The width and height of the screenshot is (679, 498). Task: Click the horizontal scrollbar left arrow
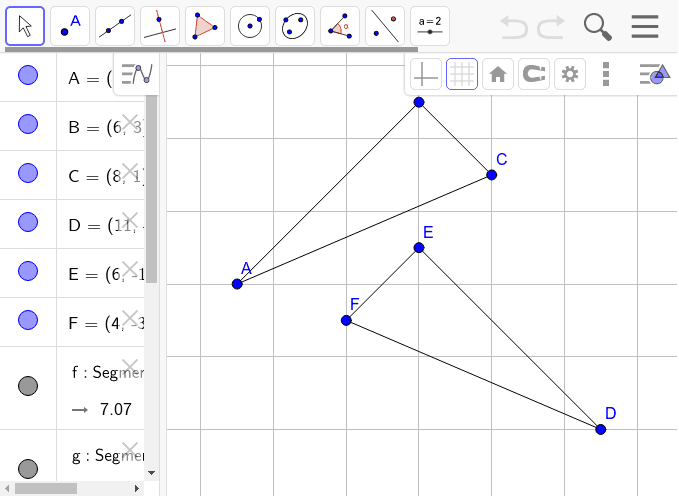(x=7, y=488)
